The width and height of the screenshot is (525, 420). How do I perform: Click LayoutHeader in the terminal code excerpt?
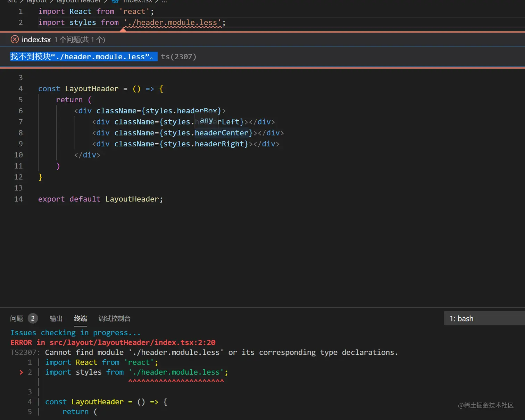(98, 402)
